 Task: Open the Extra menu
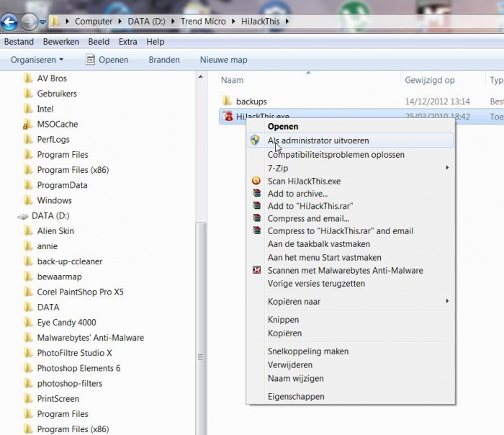(127, 42)
